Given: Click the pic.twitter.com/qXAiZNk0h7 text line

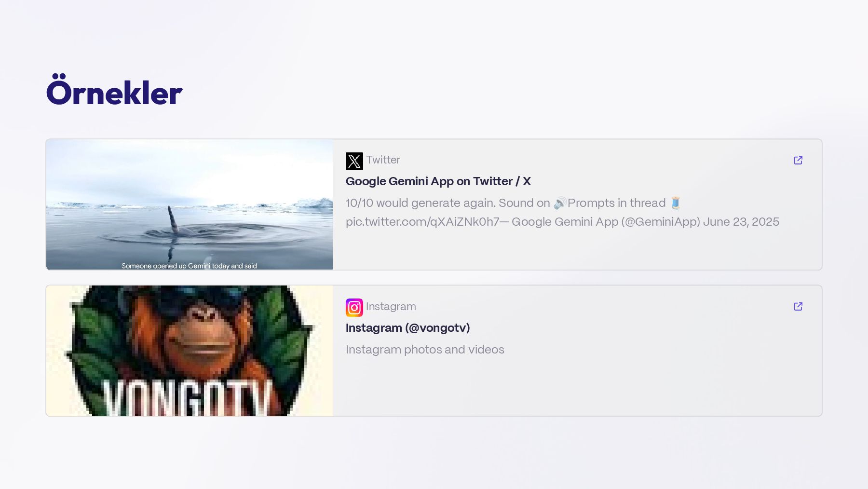Looking at the screenshot, I should point(562,222).
